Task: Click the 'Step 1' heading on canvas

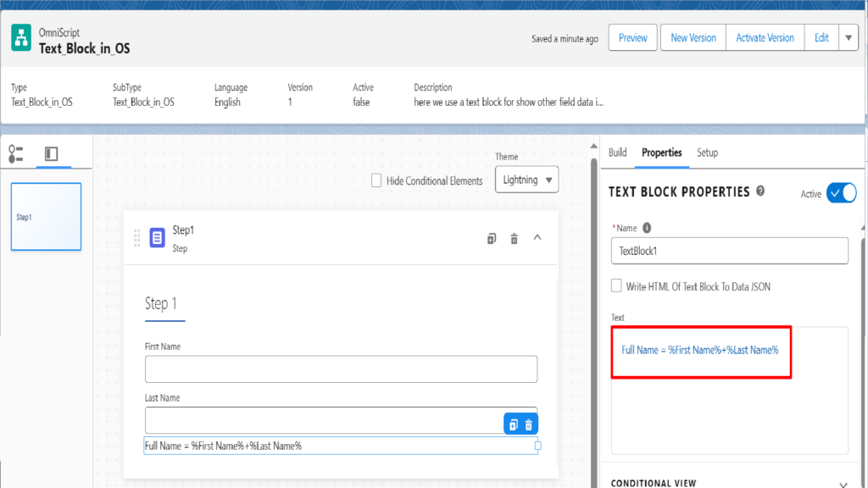Action: [161, 303]
